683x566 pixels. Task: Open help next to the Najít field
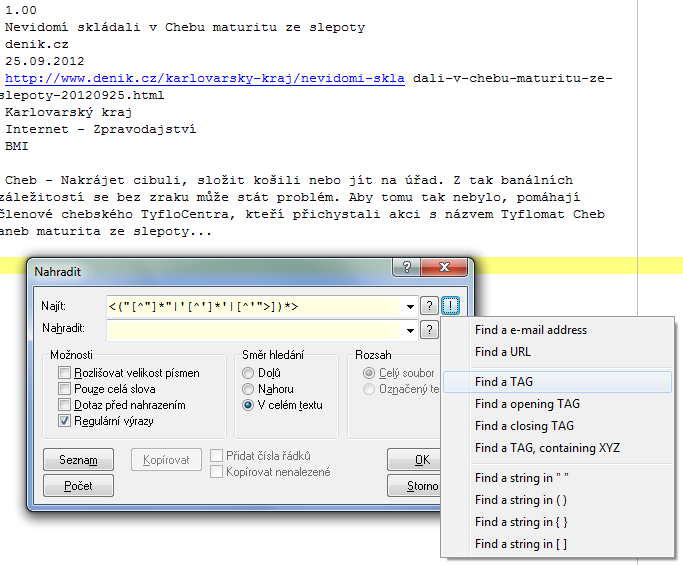coord(429,305)
